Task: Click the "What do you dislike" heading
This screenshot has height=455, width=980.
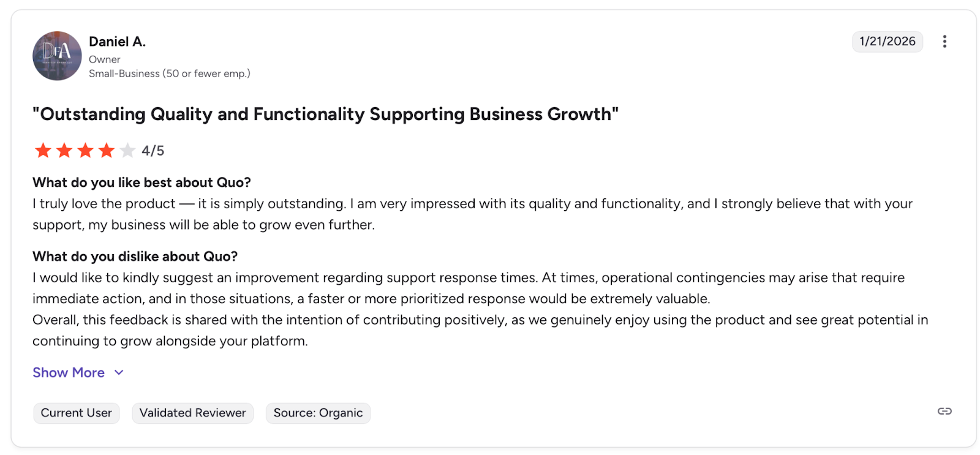Action: coord(135,256)
